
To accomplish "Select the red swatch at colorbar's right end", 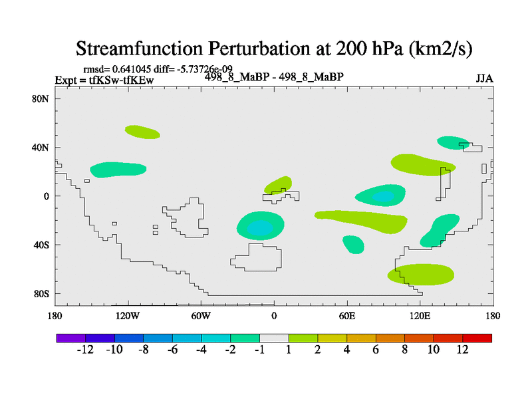I will click(x=477, y=338).
